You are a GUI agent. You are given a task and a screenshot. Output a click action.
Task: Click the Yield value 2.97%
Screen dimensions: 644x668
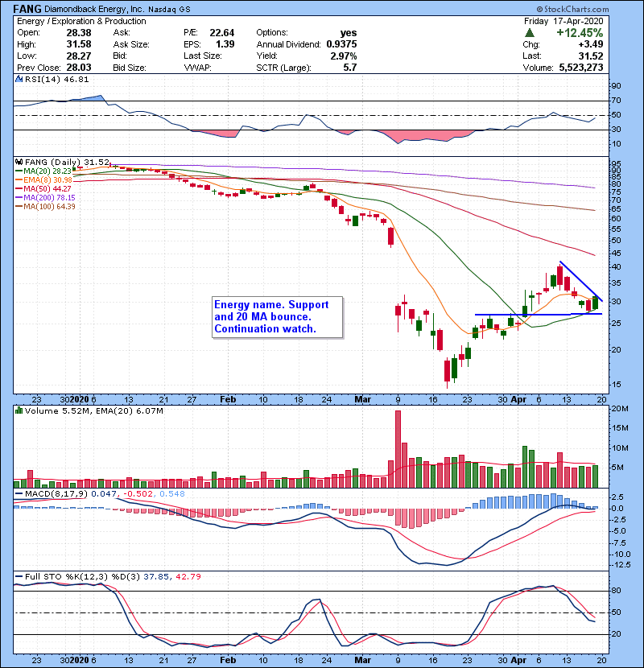coord(344,56)
